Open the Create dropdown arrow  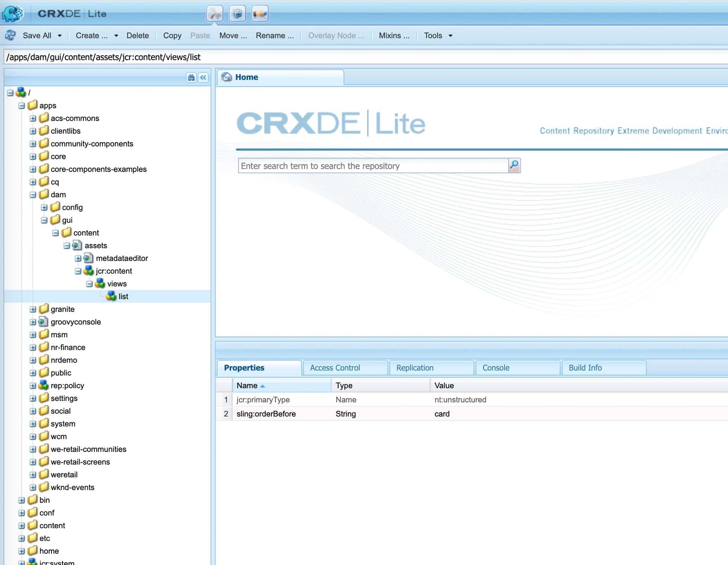[115, 35]
